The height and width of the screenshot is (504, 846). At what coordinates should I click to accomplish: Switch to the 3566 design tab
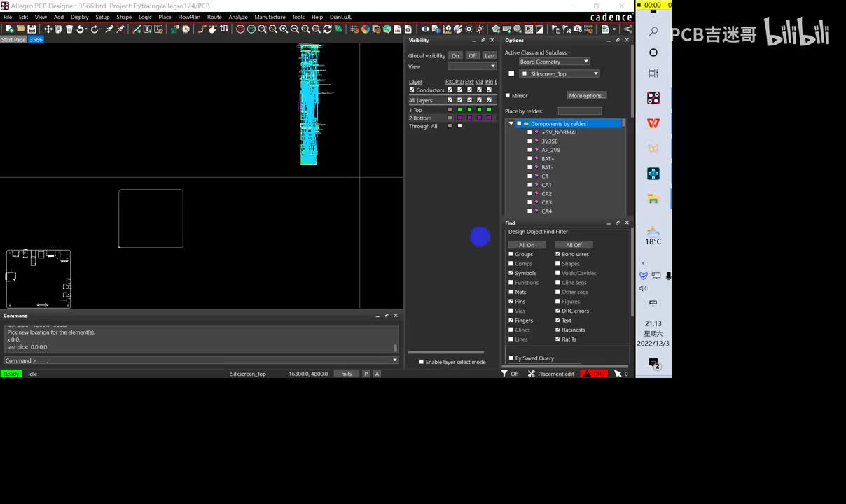pos(36,40)
